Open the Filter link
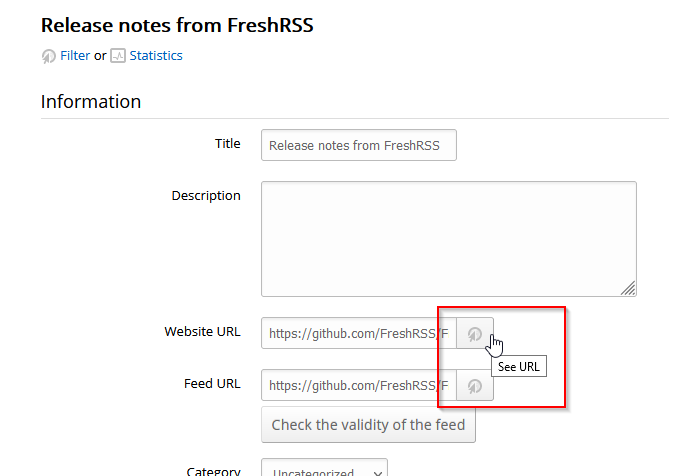 coord(75,56)
